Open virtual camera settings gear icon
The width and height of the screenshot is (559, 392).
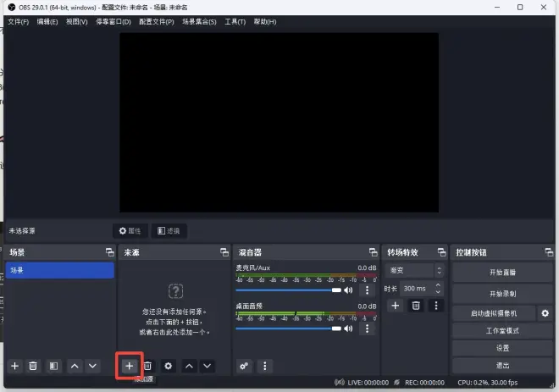click(x=545, y=313)
